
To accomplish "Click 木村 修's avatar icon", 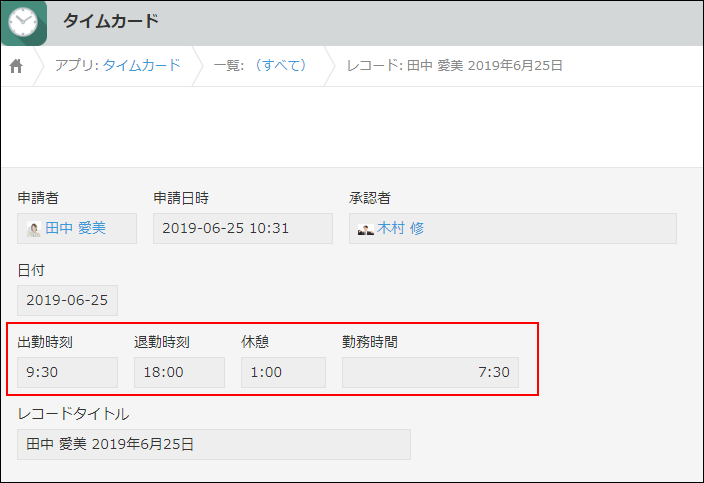I will click(x=366, y=229).
